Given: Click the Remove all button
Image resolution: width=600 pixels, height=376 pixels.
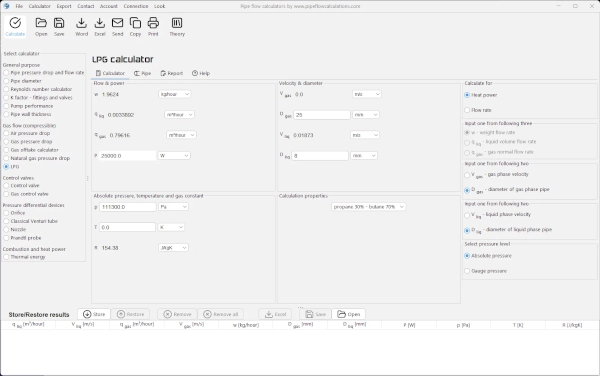Looking at the screenshot, I should (220, 314).
